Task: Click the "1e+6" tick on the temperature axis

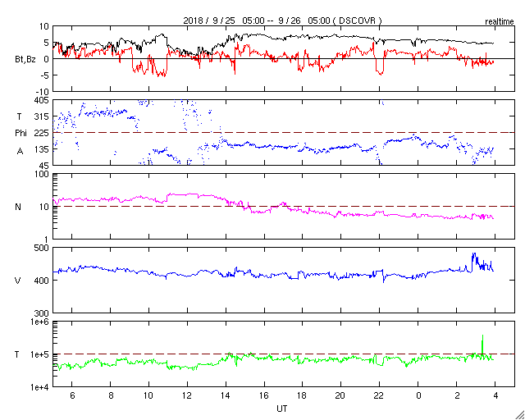Action: pos(40,322)
